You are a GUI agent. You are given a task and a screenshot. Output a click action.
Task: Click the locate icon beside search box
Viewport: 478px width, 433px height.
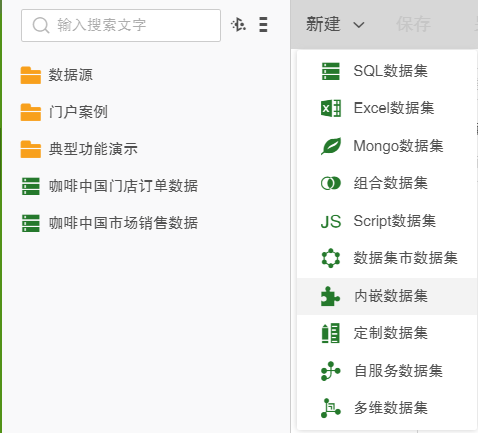(x=238, y=25)
